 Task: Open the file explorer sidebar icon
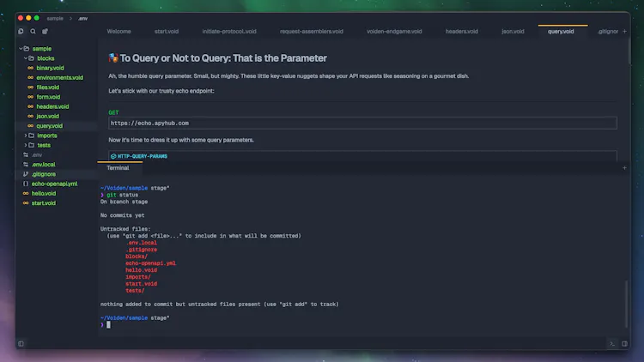click(21, 31)
